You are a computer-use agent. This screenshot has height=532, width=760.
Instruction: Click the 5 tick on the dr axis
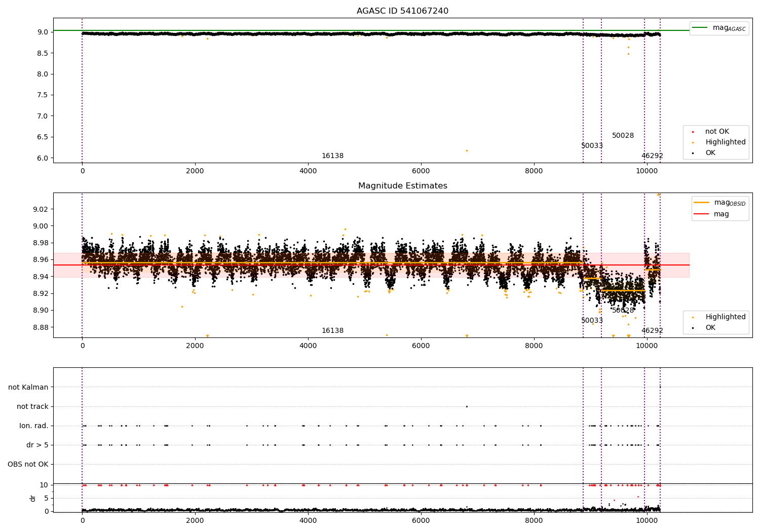pyautogui.click(x=47, y=498)
